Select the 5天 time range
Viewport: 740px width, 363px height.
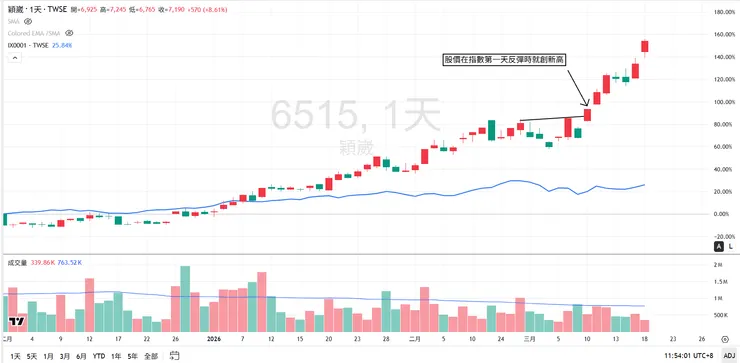click(x=32, y=355)
